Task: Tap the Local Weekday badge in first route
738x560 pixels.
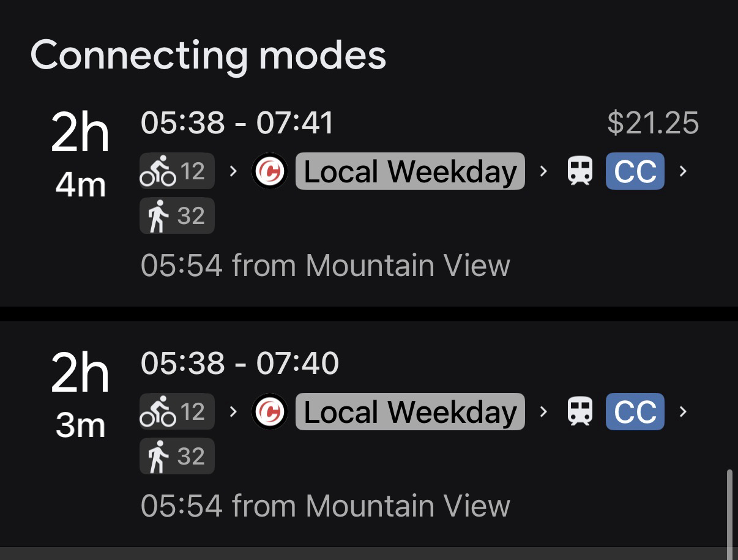Action: 410,171
